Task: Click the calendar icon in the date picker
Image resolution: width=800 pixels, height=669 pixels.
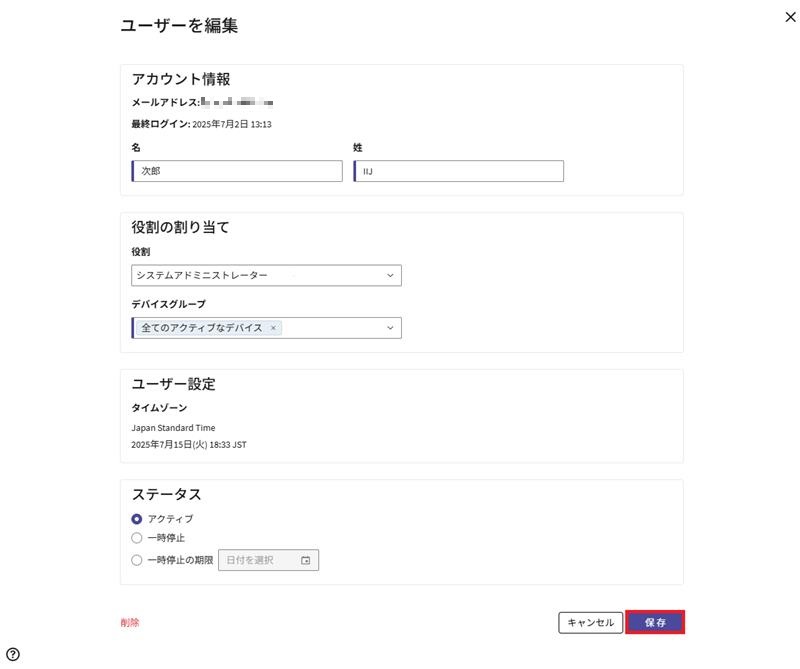Action: coord(306,561)
